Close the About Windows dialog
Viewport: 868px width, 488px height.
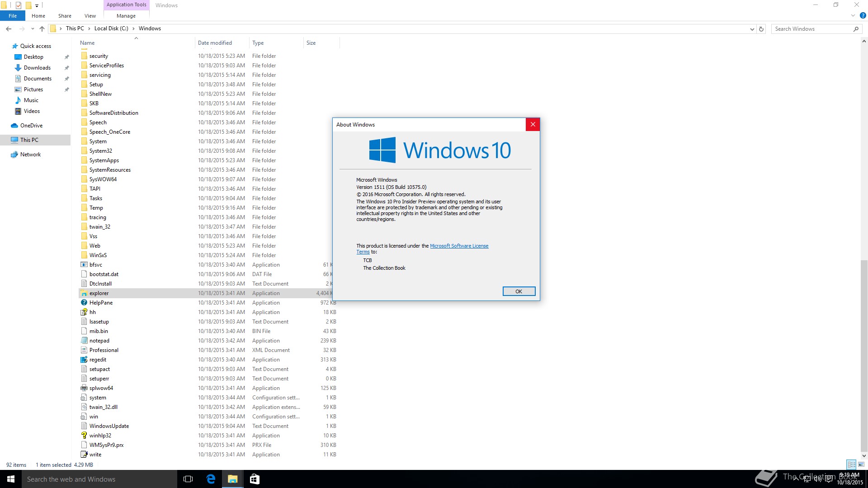point(533,125)
